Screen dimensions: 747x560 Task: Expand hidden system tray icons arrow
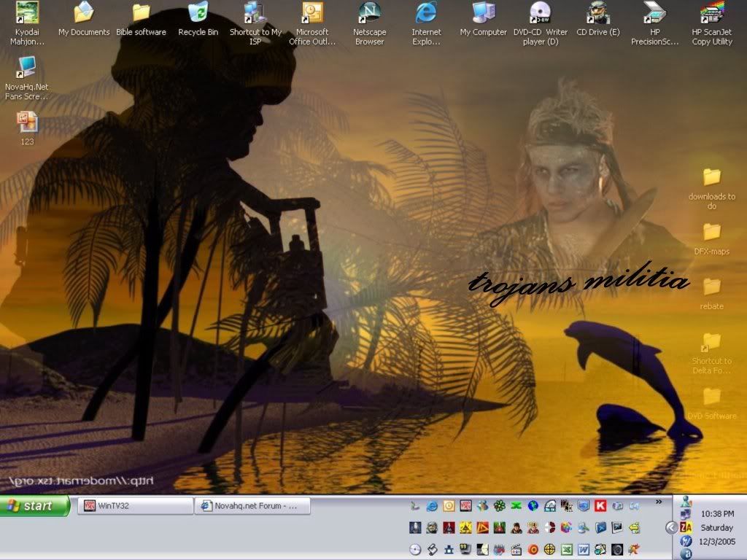[x=671, y=527]
